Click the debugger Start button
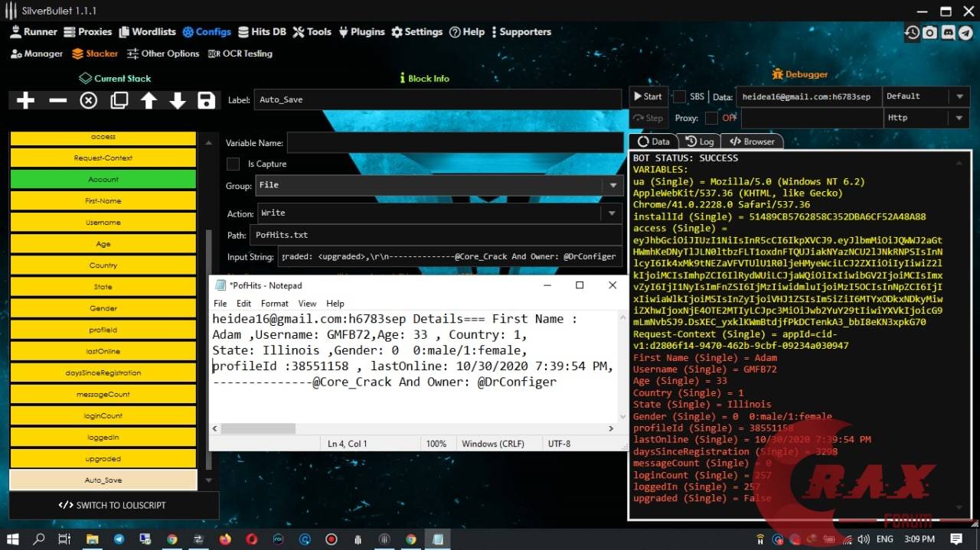 tap(648, 96)
